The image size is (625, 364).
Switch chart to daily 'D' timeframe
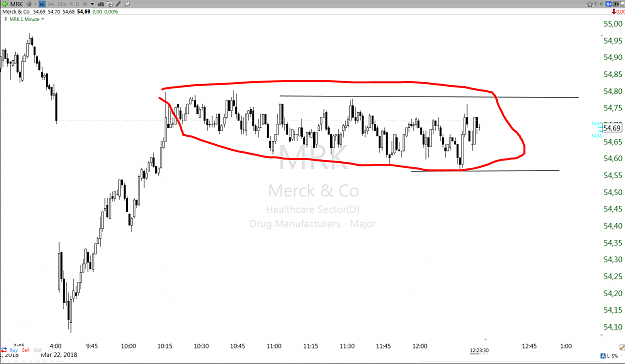(77, 4)
